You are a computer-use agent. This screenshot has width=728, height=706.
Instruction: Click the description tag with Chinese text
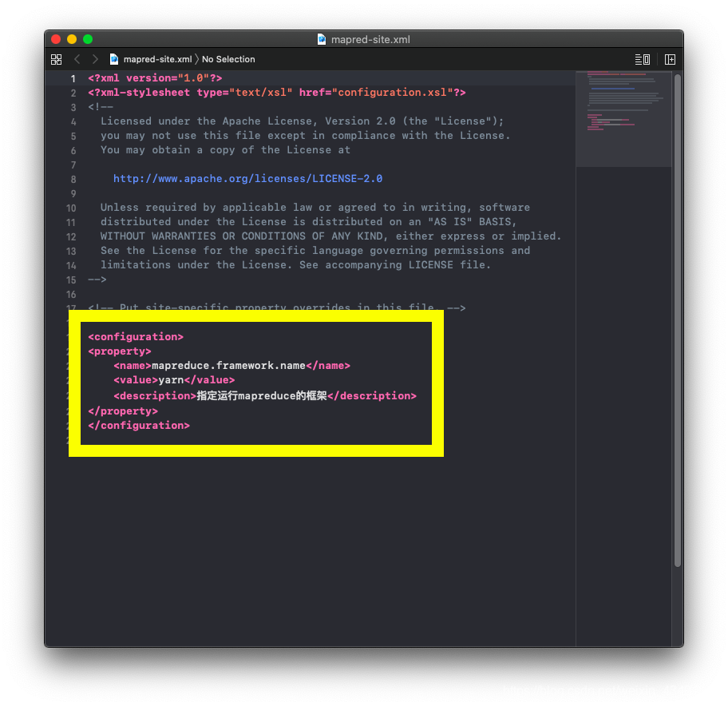pyautogui.click(x=265, y=396)
